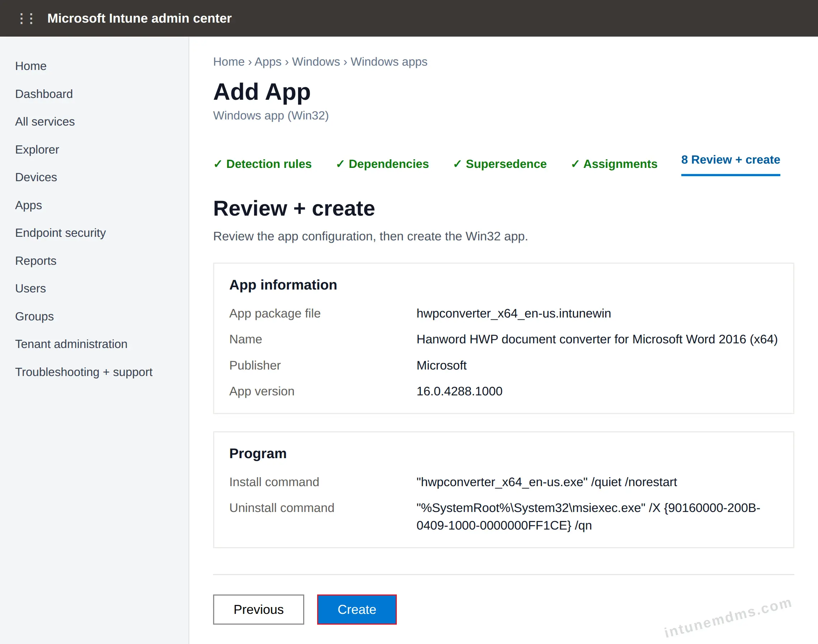Open Users in the sidebar

(30, 288)
